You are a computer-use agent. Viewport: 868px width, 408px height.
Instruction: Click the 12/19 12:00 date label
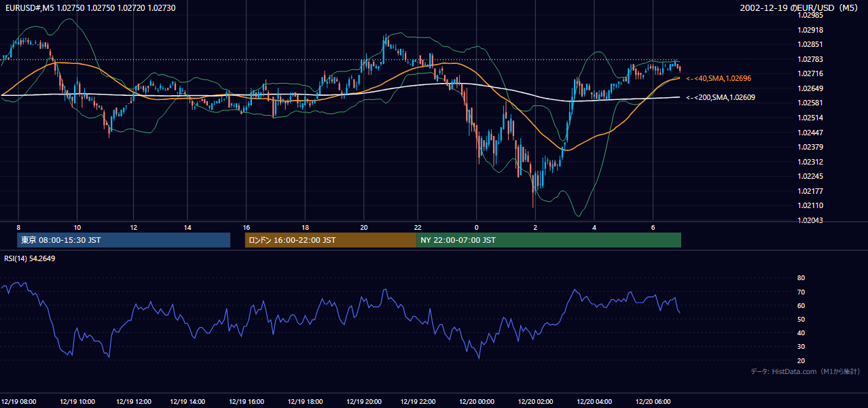click(133, 402)
